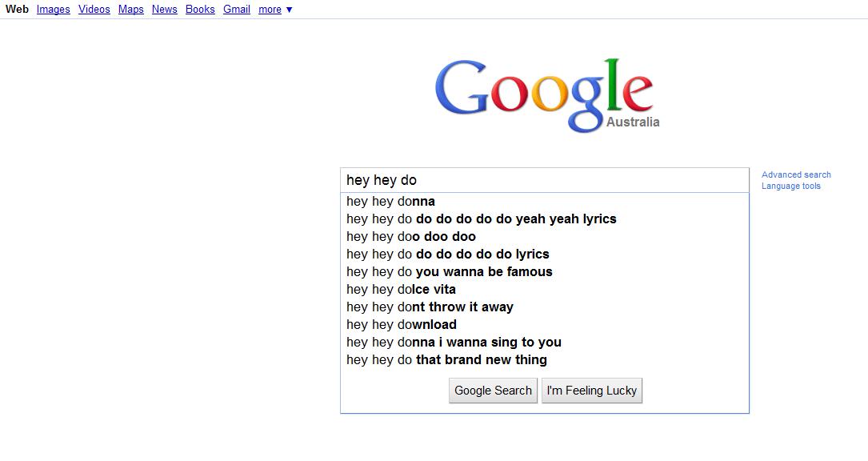Open the Images link
This screenshot has width=868, height=461.
coord(53,10)
